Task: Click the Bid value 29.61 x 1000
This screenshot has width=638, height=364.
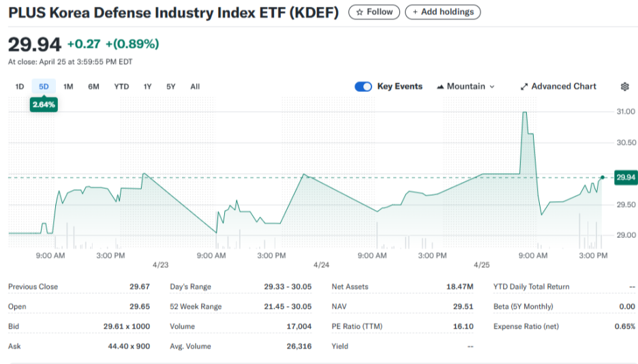Action: point(127,327)
